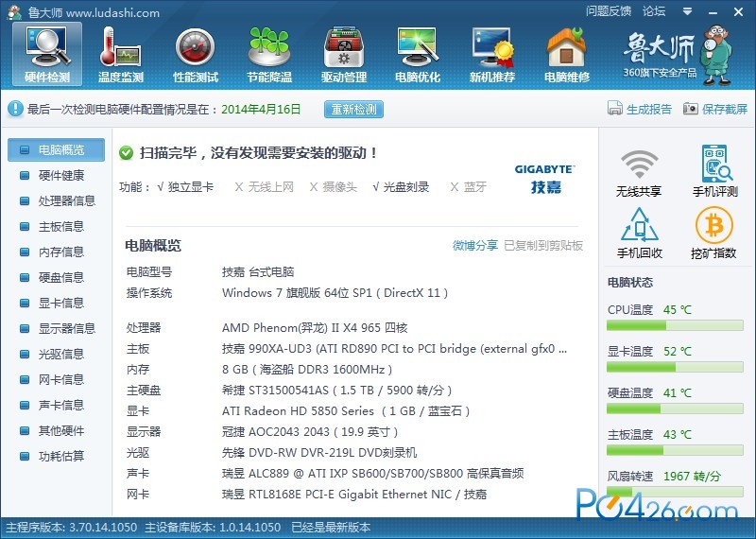Click the network card value 瑞昱 RTL8168E
The image size is (756, 539).
354,495
